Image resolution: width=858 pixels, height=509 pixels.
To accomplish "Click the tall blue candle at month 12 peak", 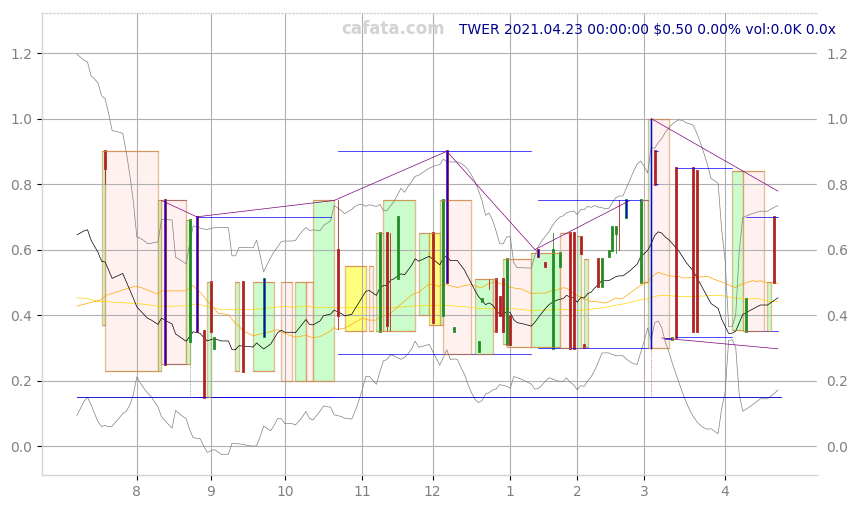I will click(447, 217).
